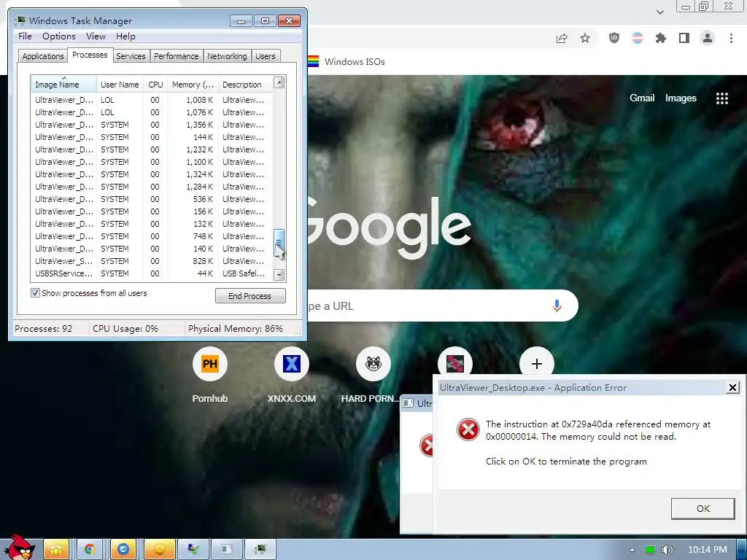Screen dimensions: 747x560
Task: Select the UltraViewer process using 536 K
Action: tap(152, 199)
